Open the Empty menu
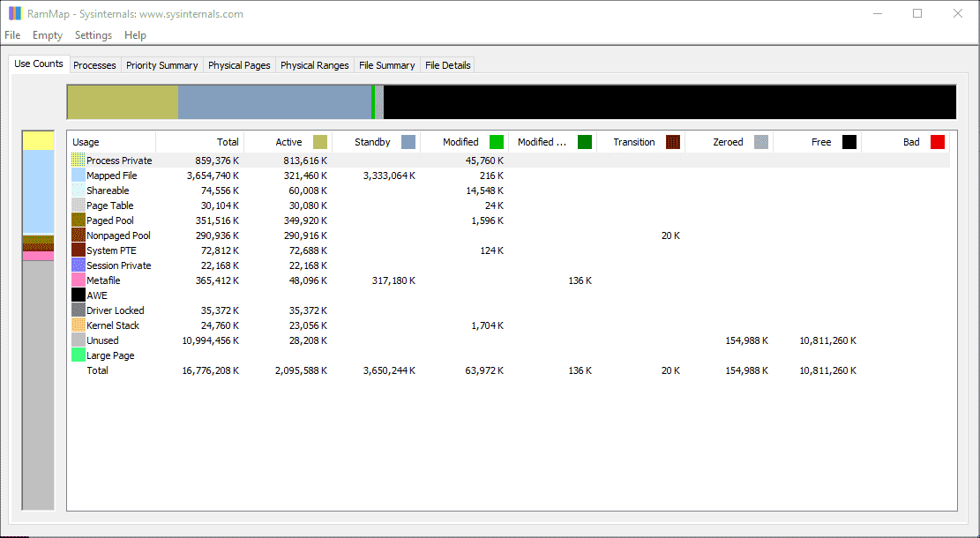Image resolution: width=980 pixels, height=538 pixels. pyautogui.click(x=47, y=35)
